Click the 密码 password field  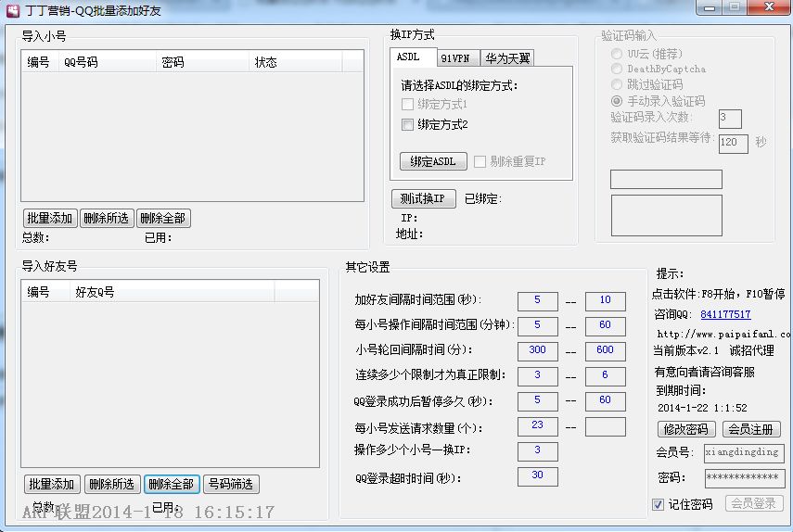pos(743,478)
